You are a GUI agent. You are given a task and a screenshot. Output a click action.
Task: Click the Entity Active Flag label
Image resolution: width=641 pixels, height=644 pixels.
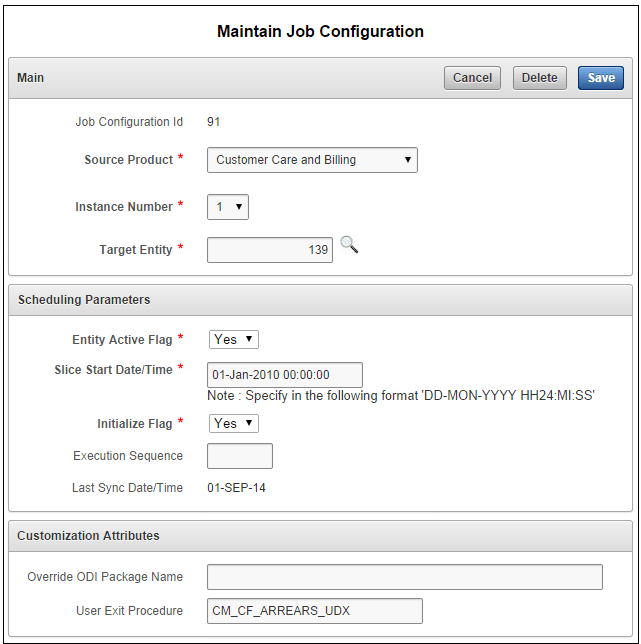[x=122, y=340]
